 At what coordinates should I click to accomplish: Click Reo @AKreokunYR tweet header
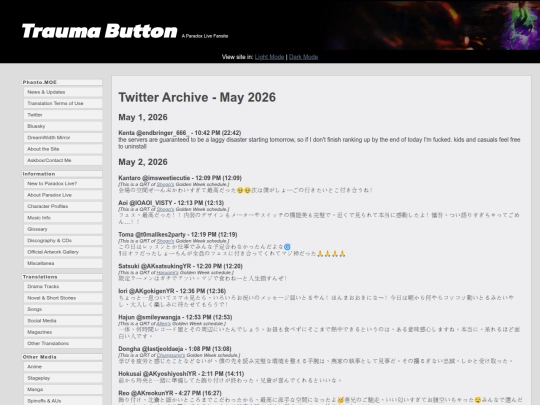(170, 393)
